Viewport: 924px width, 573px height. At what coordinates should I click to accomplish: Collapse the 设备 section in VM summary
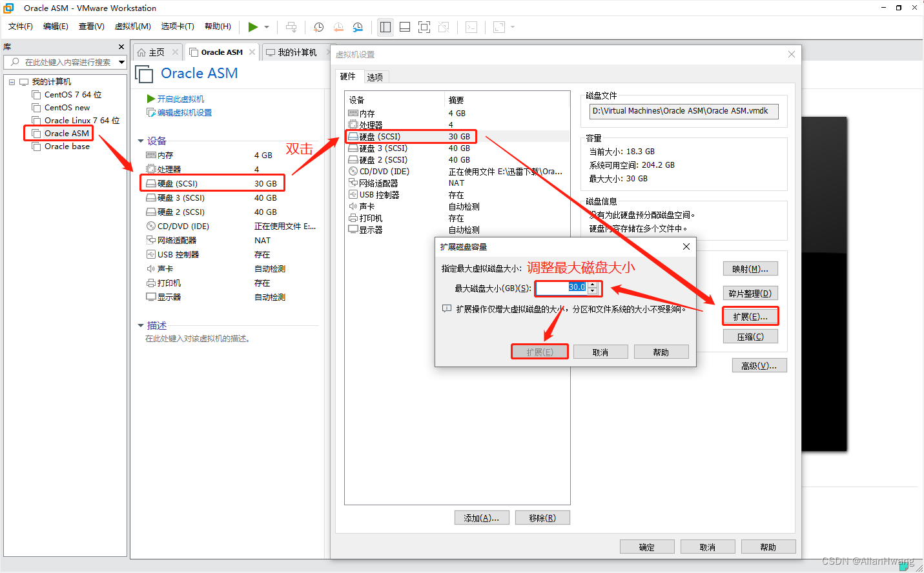(141, 141)
